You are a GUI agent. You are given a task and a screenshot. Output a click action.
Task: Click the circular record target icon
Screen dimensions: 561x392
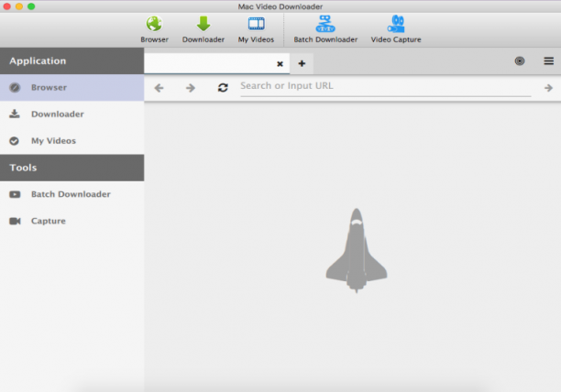point(520,61)
